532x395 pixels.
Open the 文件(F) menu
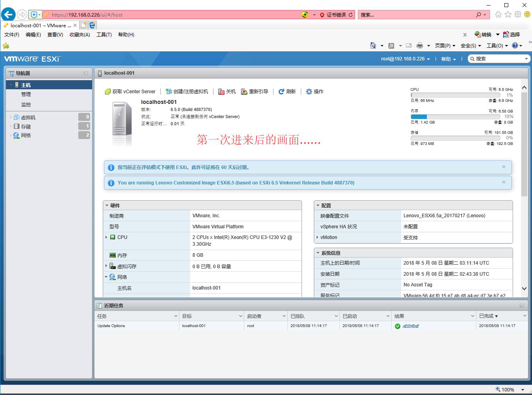[x=12, y=35]
